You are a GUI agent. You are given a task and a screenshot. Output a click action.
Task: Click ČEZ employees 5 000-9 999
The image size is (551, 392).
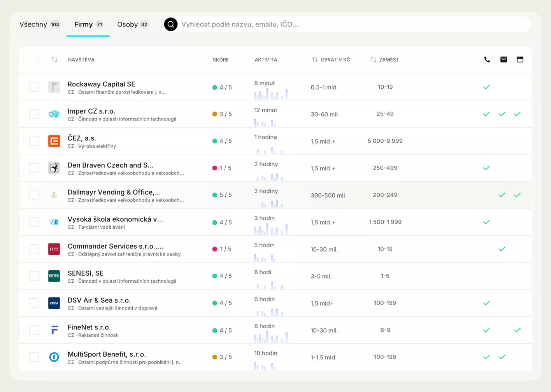385,141
